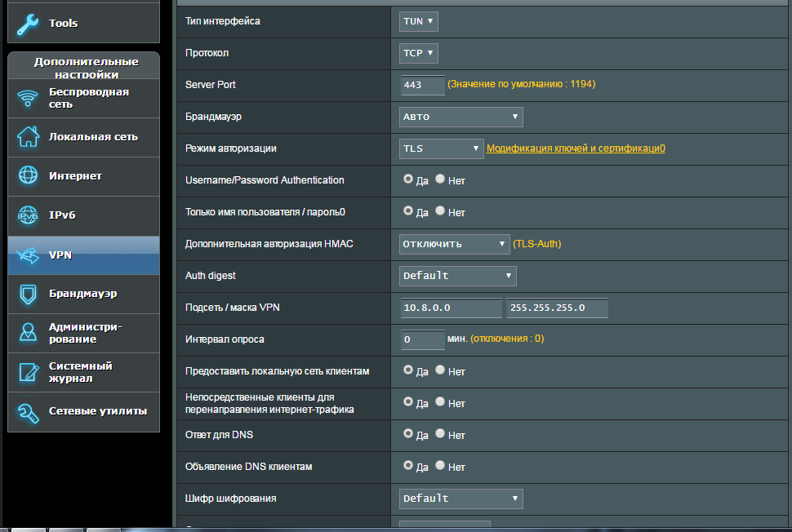Open the Модификация ключей и сертификаци link
The height and width of the screenshot is (532, 792).
click(576, 149)
